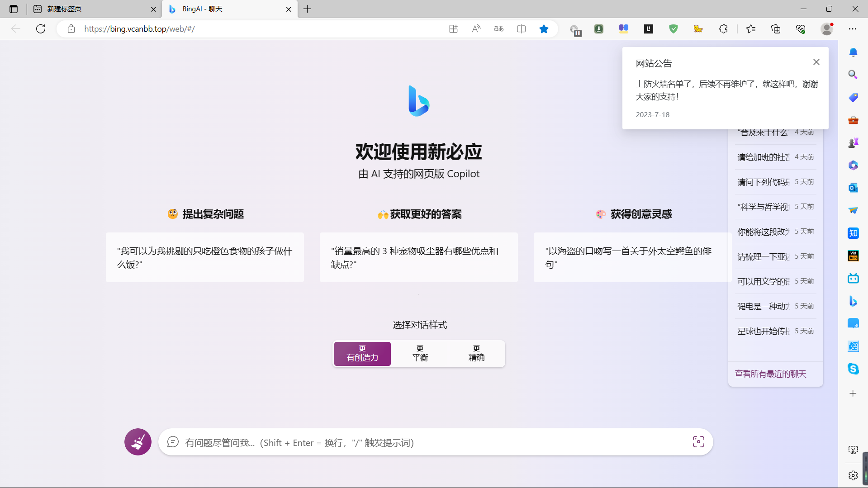Image resolution: width=868 pixels, height=488 pixels.
Task: Open the sidebar paper plane icon
Action: tap(853, 210)
